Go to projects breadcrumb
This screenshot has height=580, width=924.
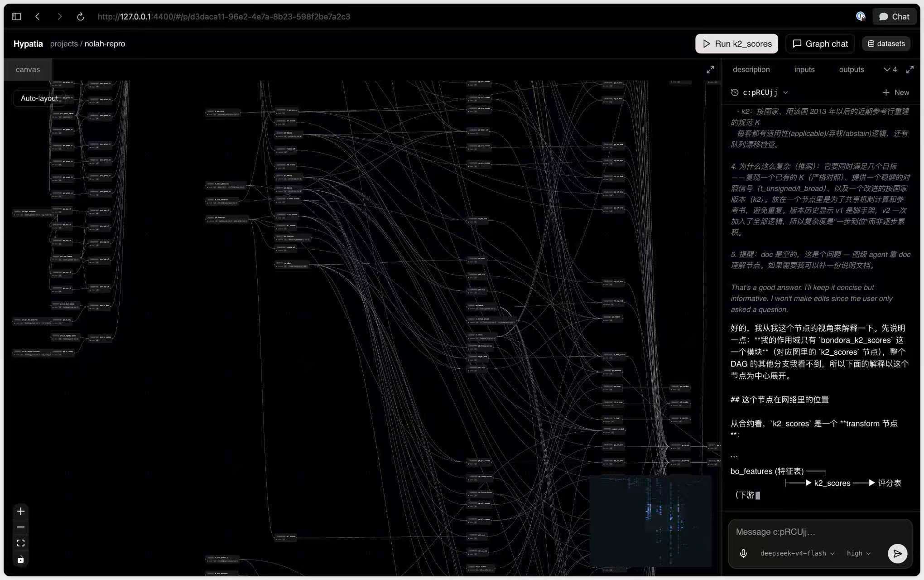pos(64,44)
